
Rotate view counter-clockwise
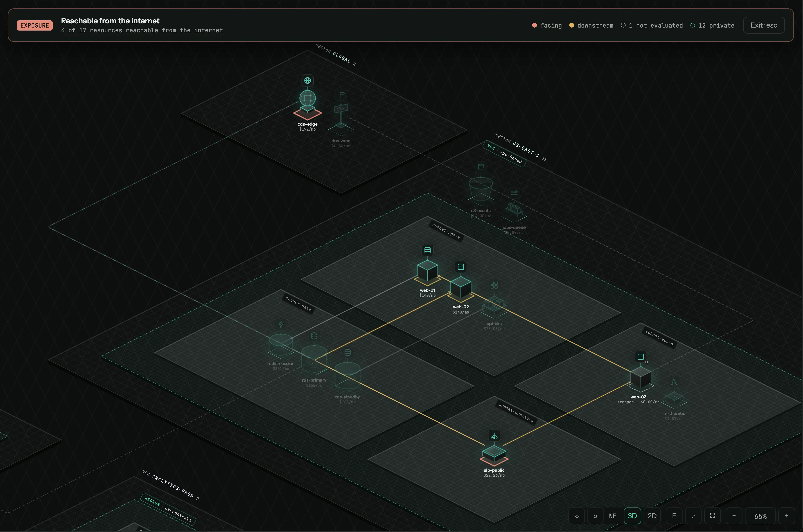(x=577, y=516)
